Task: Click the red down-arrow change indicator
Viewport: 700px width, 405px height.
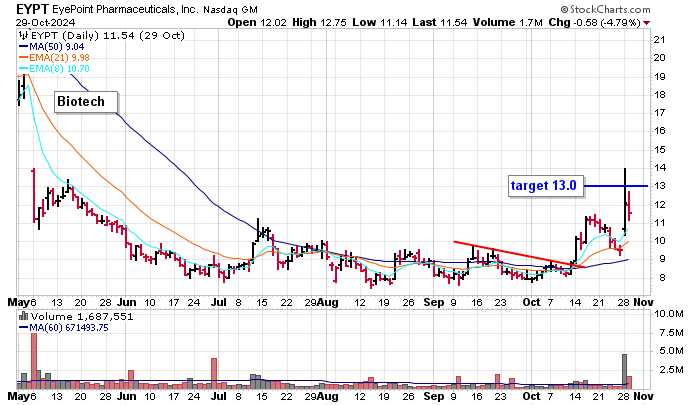Action: 646,23
